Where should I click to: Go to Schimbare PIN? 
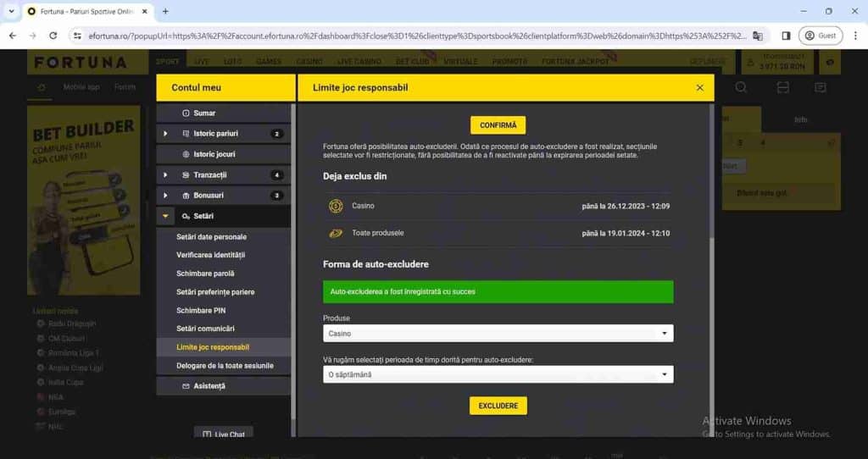[x=200, y=310]
